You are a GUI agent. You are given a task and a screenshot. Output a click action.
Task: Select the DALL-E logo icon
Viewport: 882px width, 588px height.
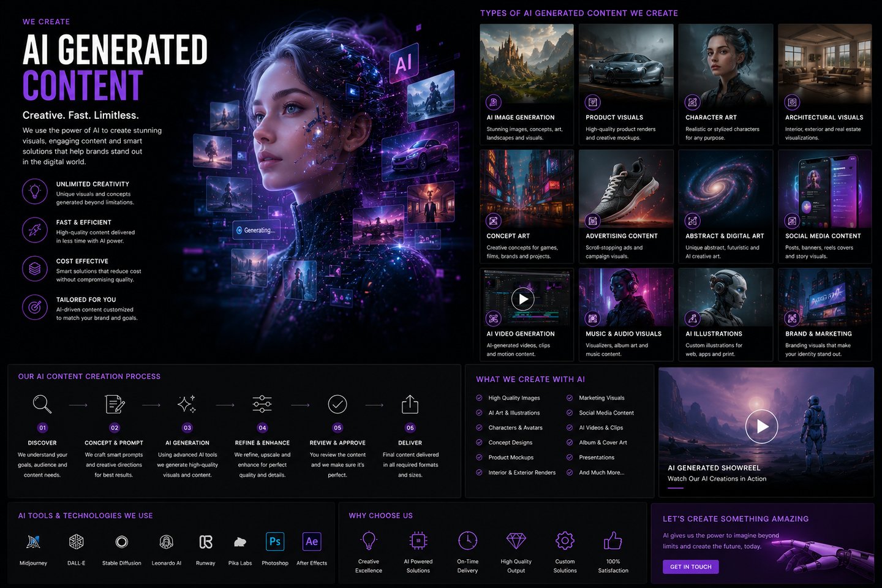(76, 541)
